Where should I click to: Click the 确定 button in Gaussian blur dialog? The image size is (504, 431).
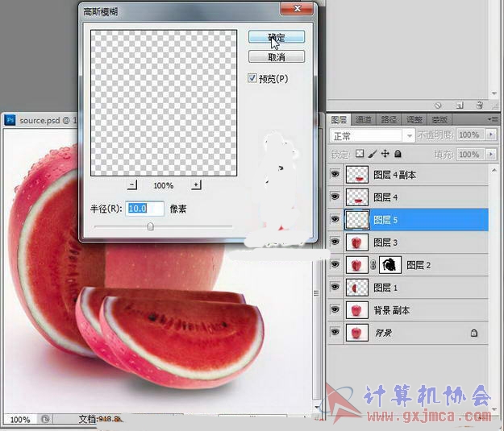(276, 37)
